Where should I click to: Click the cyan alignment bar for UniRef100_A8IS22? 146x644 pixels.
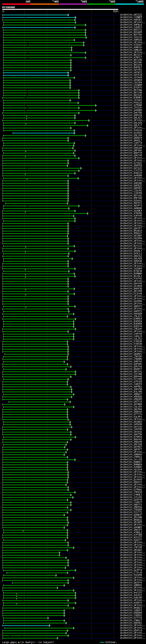coord(36,15)
